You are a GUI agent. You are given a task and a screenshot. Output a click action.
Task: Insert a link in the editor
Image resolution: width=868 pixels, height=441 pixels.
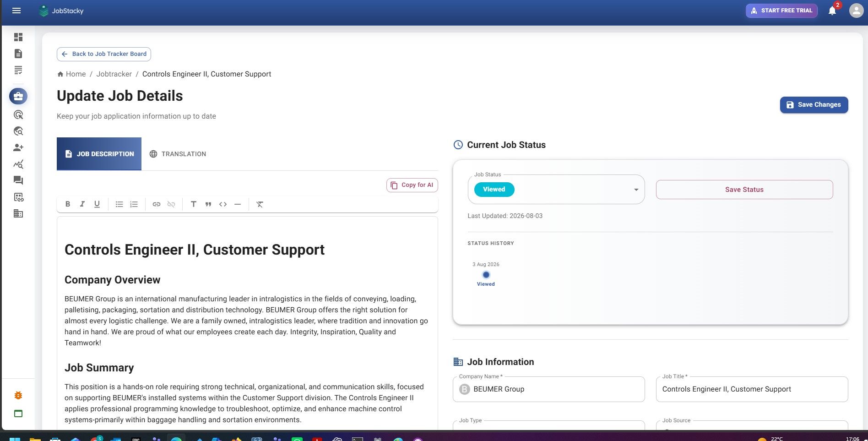point(156,204)
